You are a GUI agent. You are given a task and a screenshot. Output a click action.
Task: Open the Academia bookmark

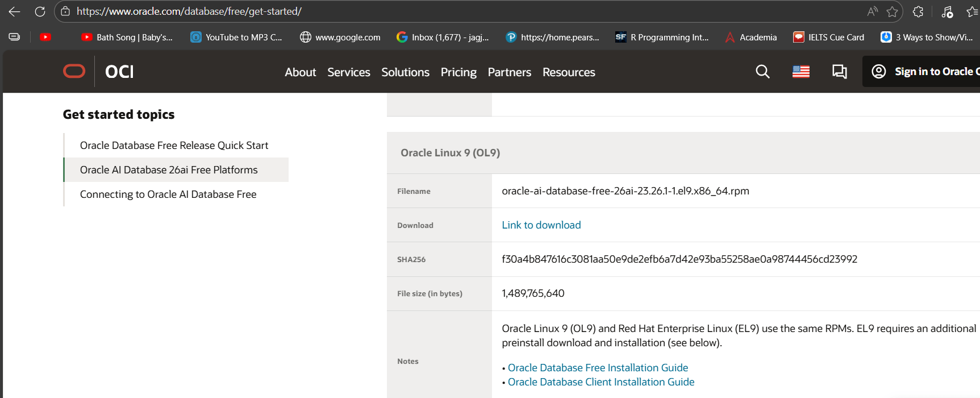(751, 37)
